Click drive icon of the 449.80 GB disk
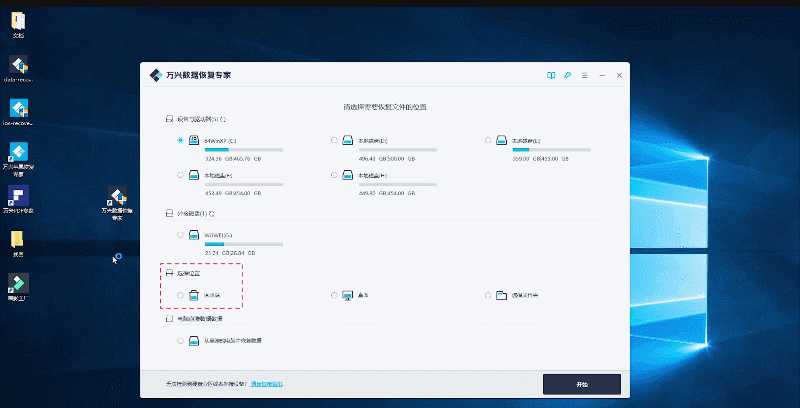This screenshot has width=800, height=408. (x=348, y=175)
